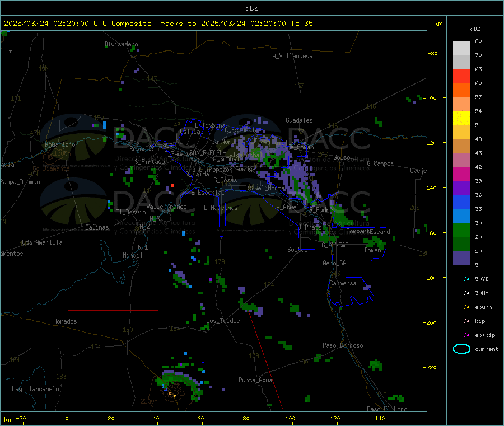
Task: Click the G_Campos label on map
Action: (x=380, y=163)
